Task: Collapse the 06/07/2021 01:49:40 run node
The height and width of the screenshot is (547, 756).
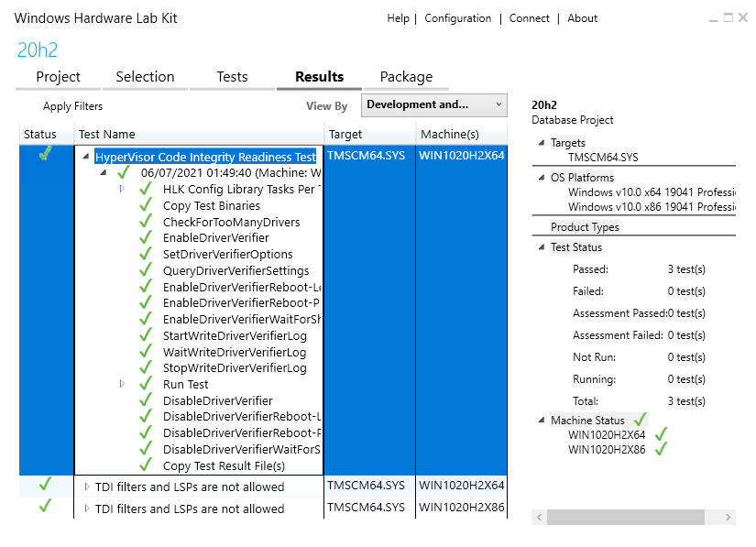Action: [x=104, y=172]
